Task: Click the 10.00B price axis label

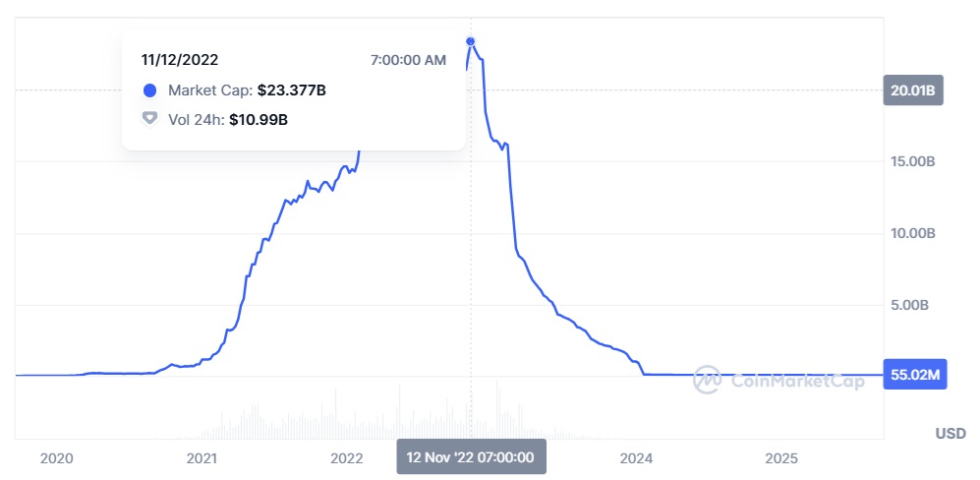Action: click(912, 233)
